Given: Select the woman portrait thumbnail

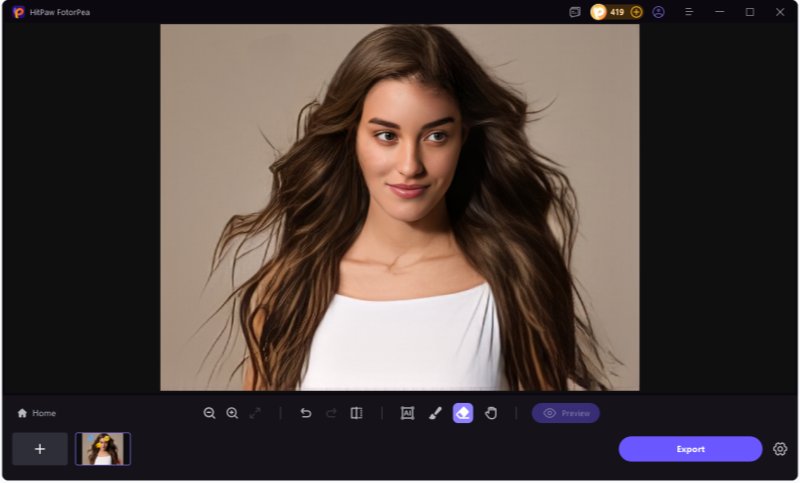Looking at the screenshot, I should pos(103,449).
